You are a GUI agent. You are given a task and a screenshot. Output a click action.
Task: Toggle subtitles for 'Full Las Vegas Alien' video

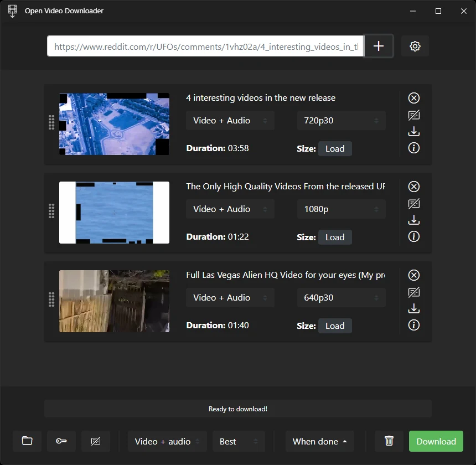click(414, 292)
